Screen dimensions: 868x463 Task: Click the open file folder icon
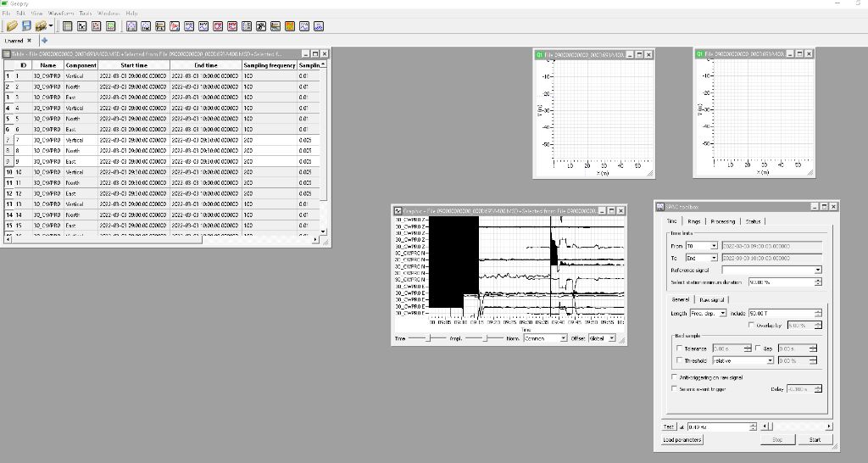pos(12,26)
